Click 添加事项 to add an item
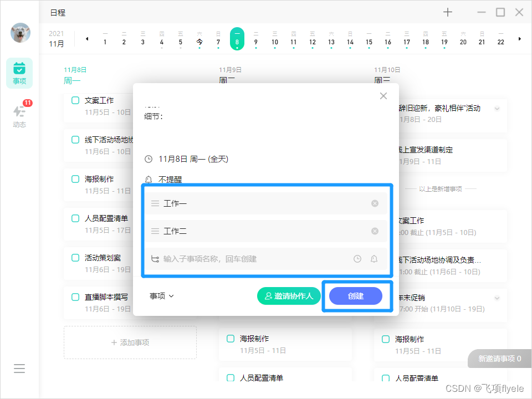 click(x=130, y=342)
